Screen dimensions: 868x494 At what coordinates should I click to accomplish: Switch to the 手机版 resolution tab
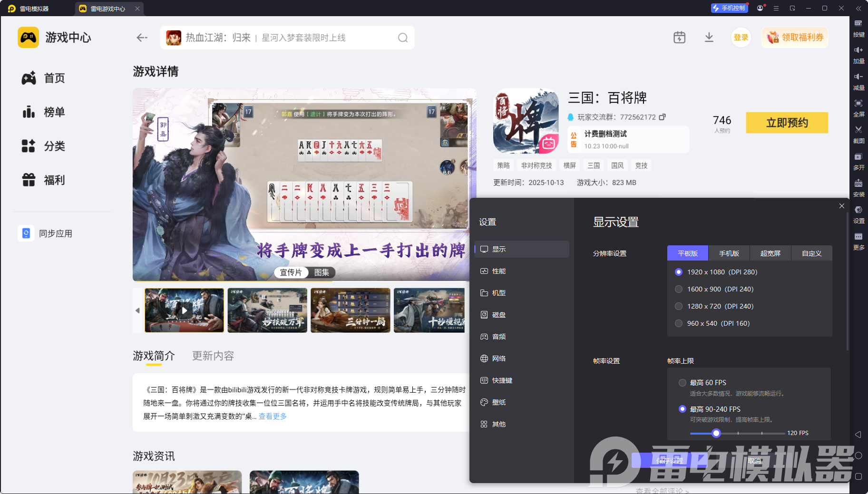729,253
